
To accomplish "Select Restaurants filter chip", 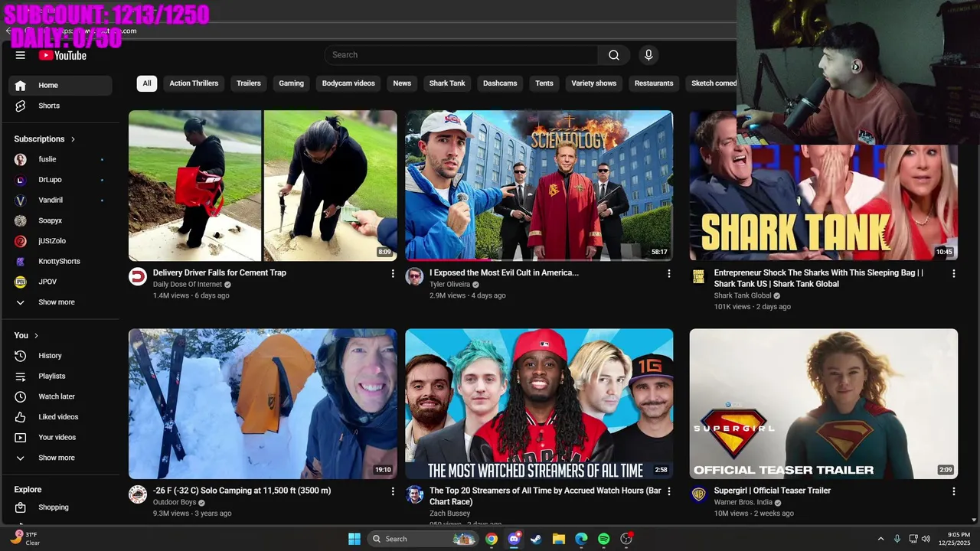I will (x=654, y=83).
